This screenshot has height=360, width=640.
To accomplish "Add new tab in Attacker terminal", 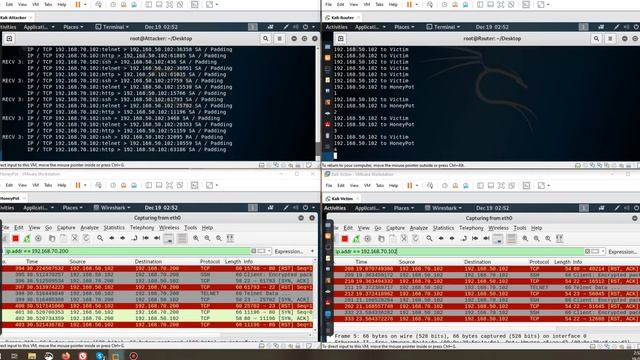I will pos(9,38).
